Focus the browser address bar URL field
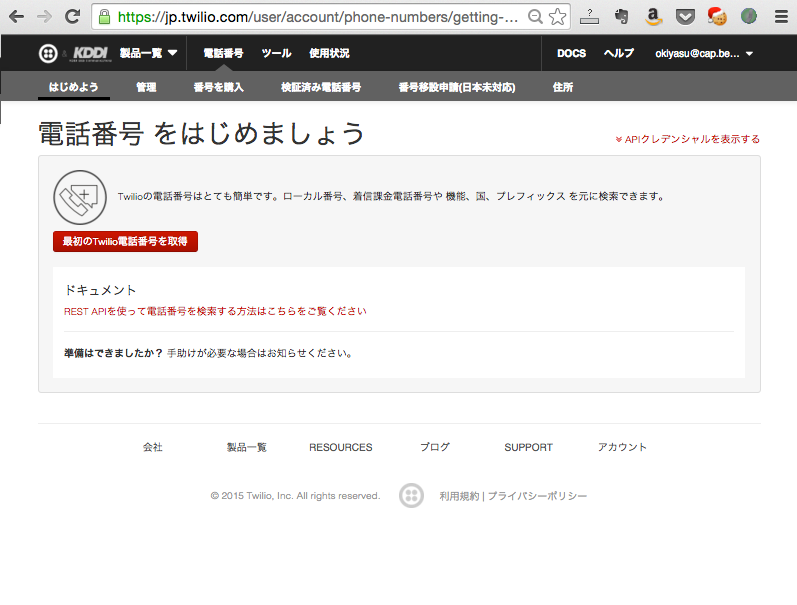The height and width of the screenshot is (605, 797). [x=318, y=17]
